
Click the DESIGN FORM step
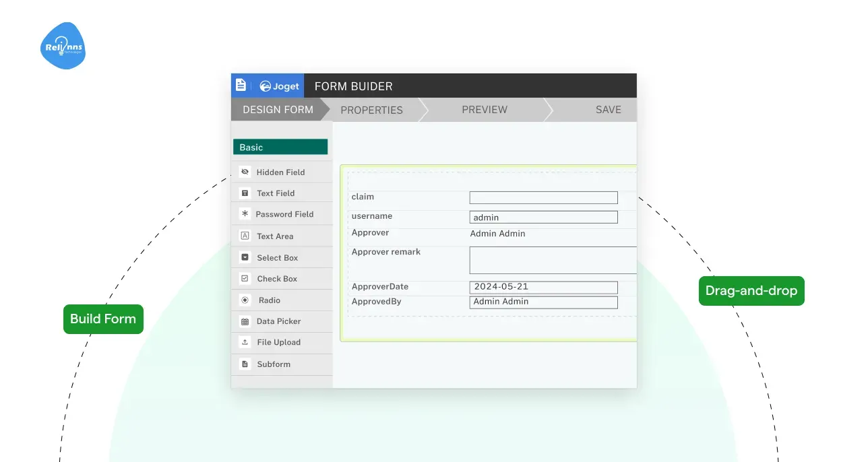point(278,109)
